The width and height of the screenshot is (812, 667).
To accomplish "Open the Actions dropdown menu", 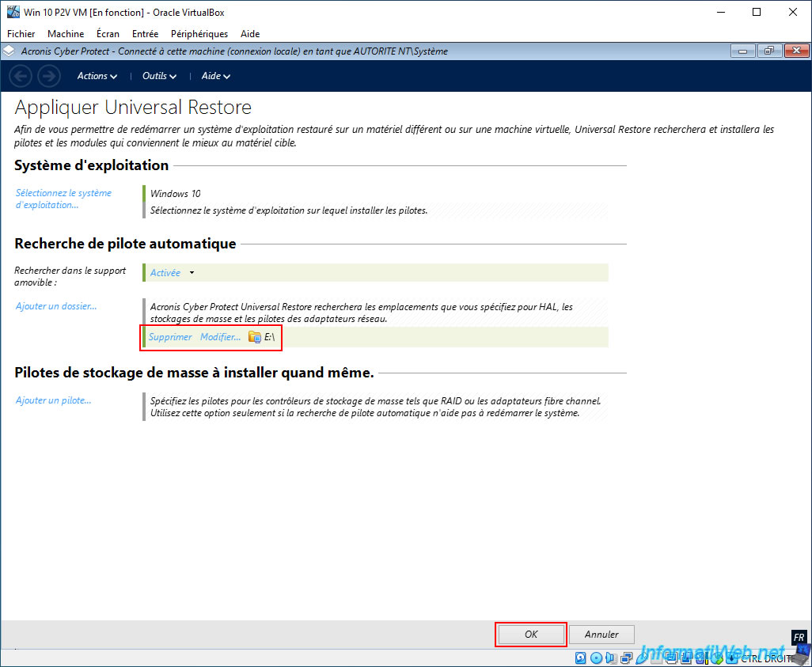I will (x=97, y=76).
